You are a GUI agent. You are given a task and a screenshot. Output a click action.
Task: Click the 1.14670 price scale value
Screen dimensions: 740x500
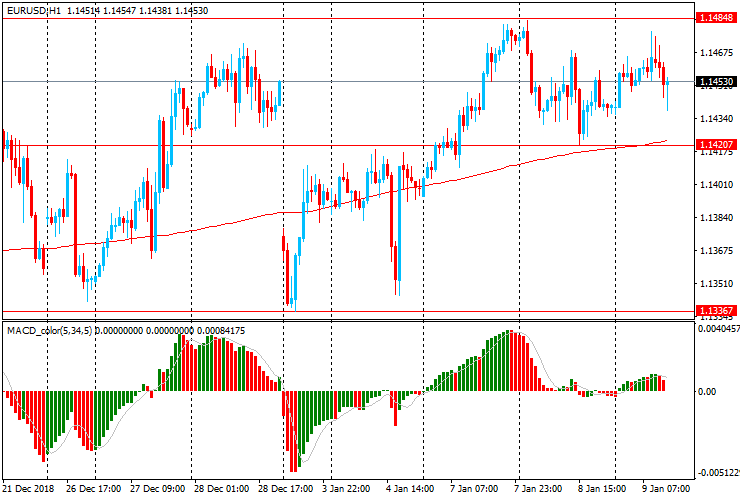pyautogui.click(x=716, y=53)
